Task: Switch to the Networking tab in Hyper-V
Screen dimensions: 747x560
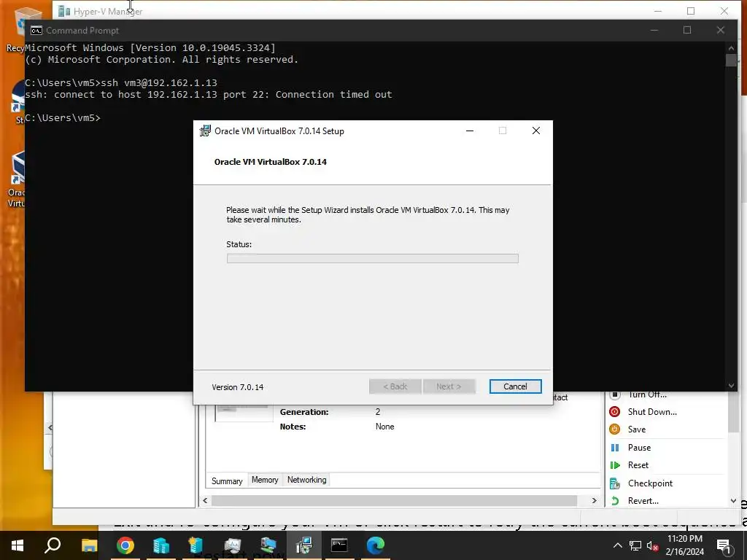Action: (x=307, y=480)
